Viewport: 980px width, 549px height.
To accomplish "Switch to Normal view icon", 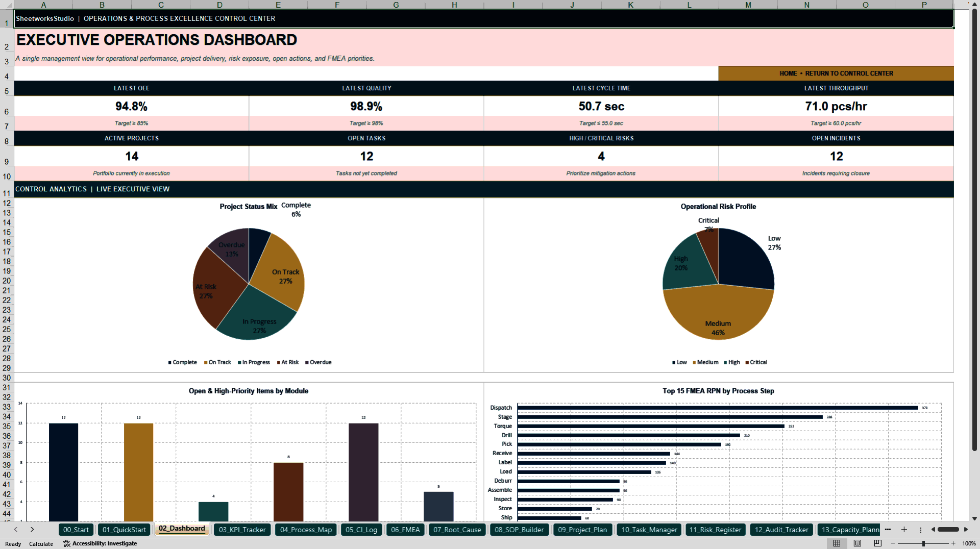I will point(837,543).
